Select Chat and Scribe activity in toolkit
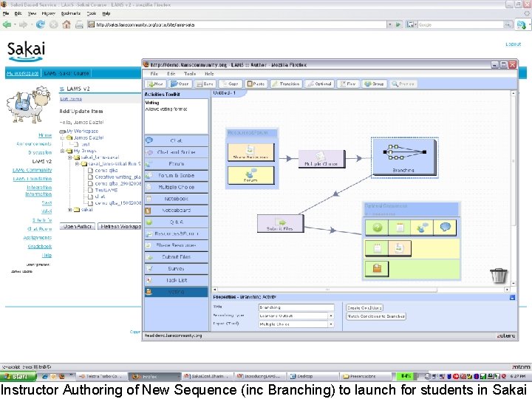 176,152
